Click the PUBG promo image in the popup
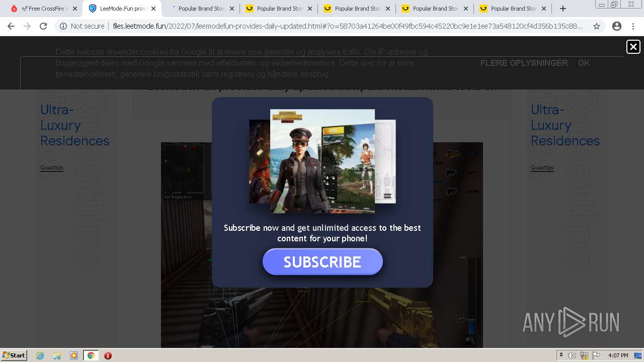The height and width of the screenshot is (362, 644). point(323,161)
